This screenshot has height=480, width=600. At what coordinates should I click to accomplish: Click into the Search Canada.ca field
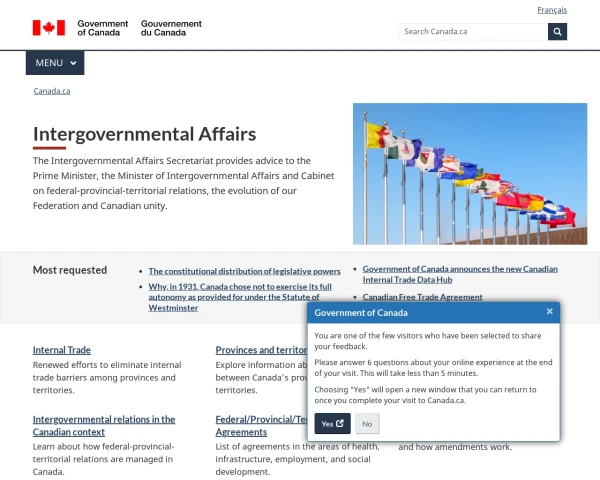coord(472,31)
